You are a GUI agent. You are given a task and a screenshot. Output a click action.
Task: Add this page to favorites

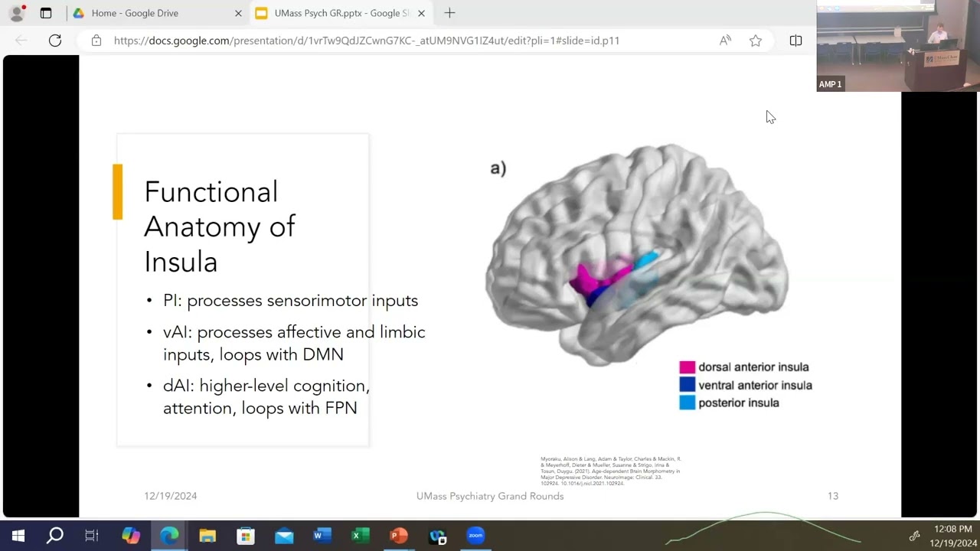(756, 41)
